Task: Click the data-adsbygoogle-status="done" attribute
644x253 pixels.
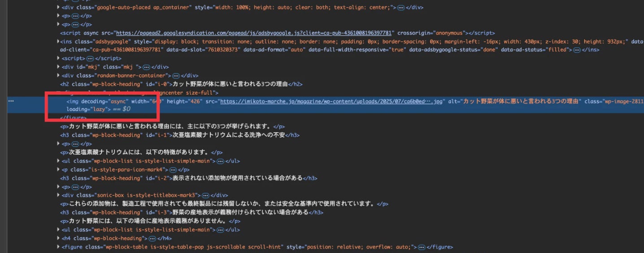Action: coord(453,50)
